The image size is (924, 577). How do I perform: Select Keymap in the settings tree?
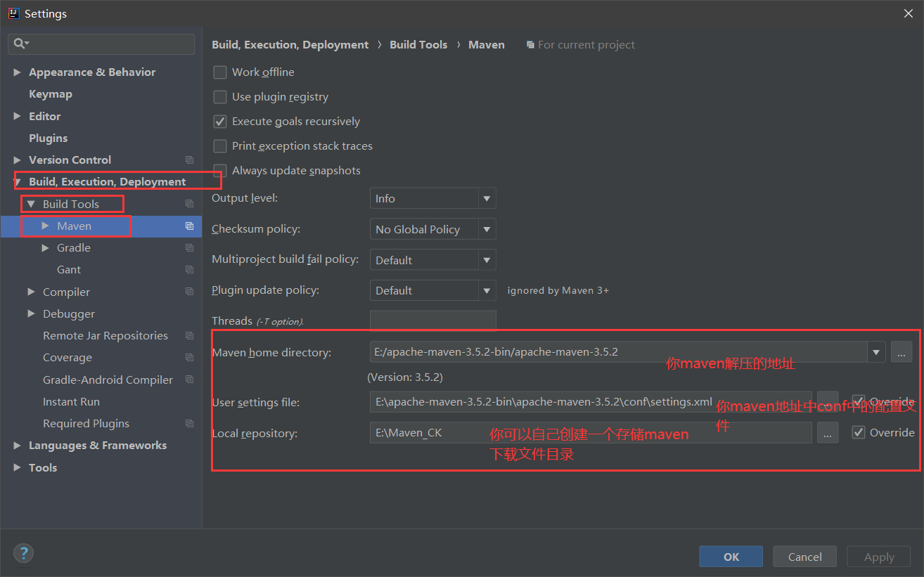tap(51, 94)
